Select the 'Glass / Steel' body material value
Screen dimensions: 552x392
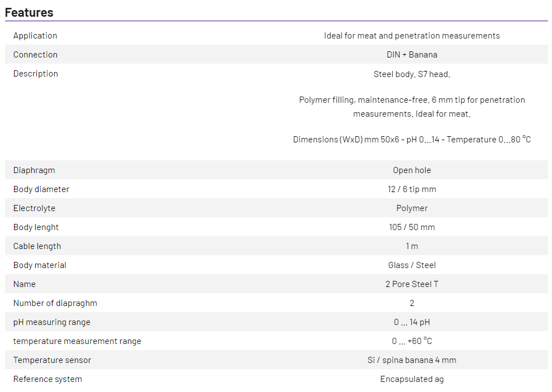(412, 265)
